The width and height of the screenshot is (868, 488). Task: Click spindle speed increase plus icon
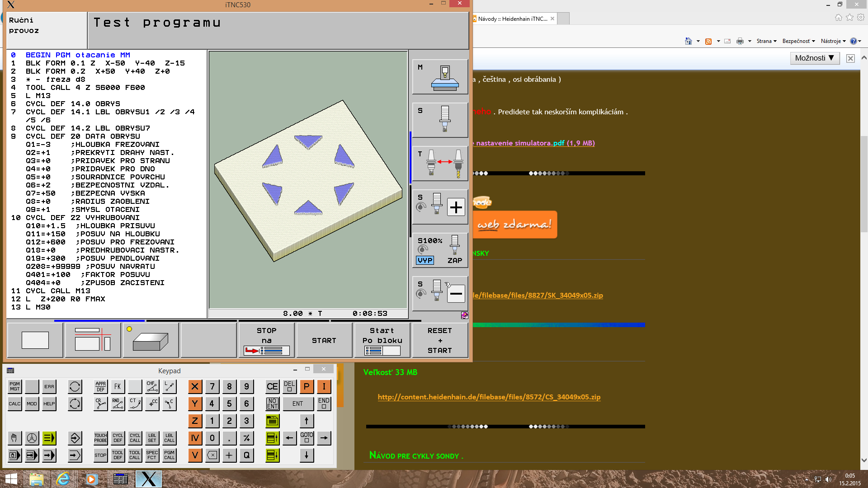456,207
